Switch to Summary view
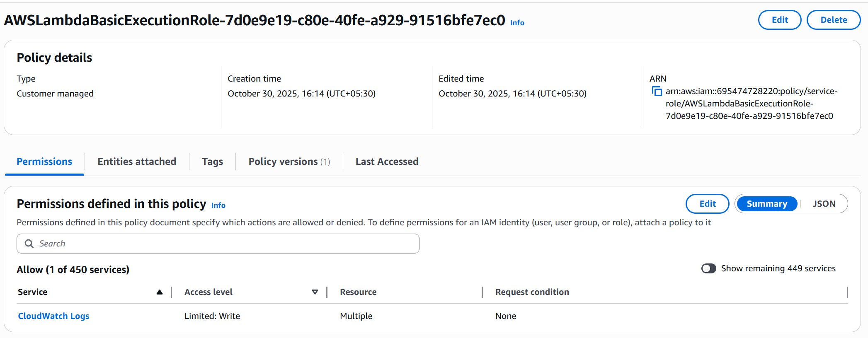Image resolution: width=868 pixels, height=338 pixels. 766,204
